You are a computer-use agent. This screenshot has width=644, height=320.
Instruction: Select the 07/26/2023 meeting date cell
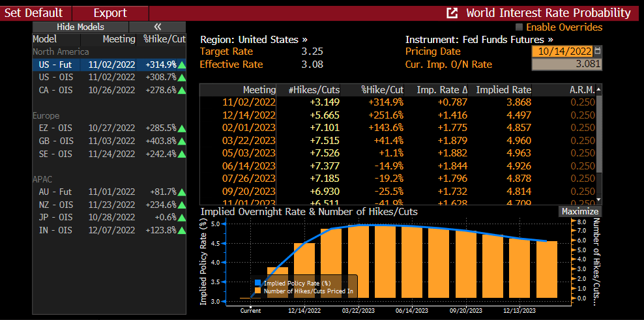pyautogui.click(x=249, y=179)
